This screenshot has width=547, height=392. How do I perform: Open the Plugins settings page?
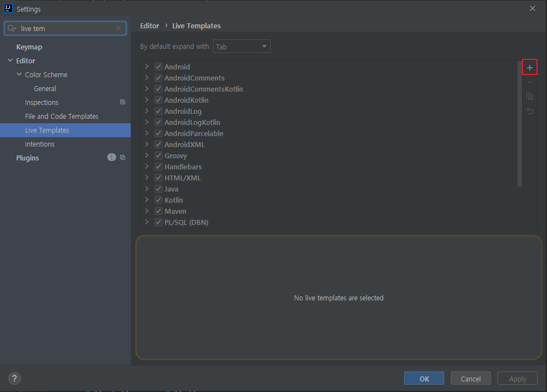pyautogui.click(x=27, y=158)
